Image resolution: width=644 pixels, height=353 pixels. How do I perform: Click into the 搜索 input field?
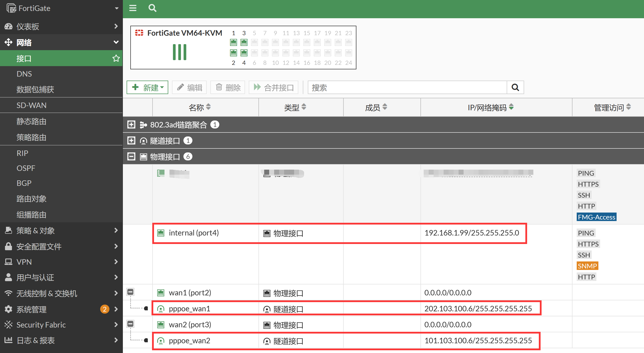(407, 87)
